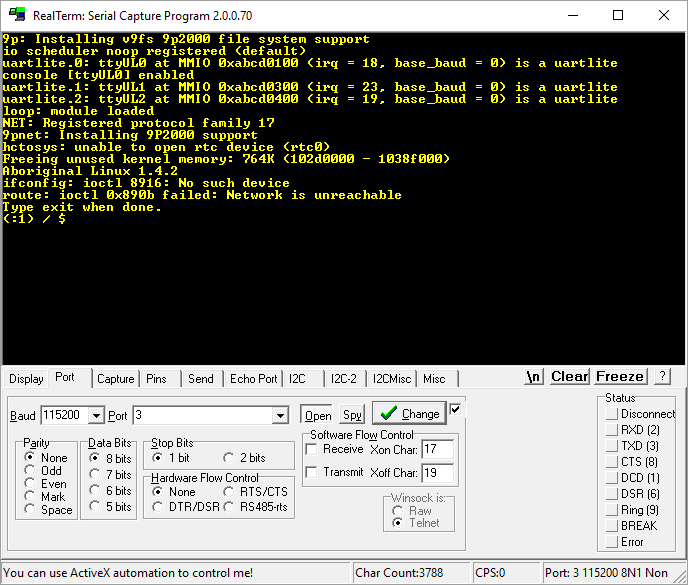The height and width of the screenshot is (585, 688).
Task: Click the Port field showing 3
Action: [203, 415]
